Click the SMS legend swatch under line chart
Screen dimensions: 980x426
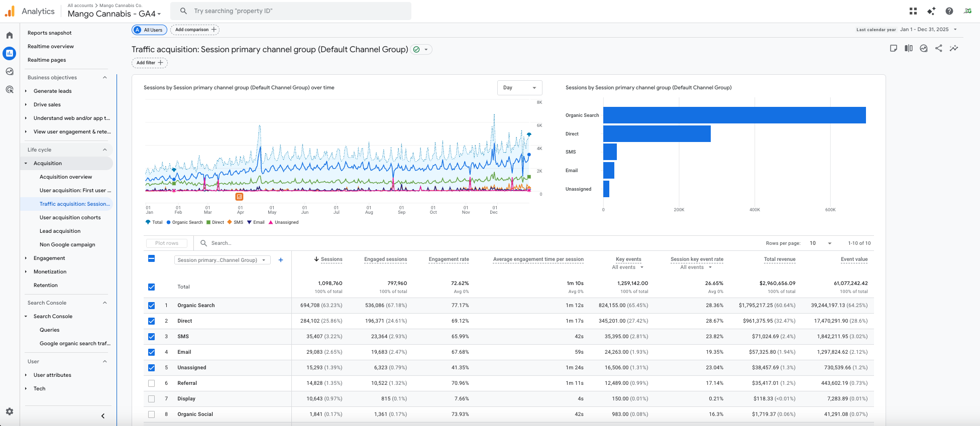click(230, 222)
